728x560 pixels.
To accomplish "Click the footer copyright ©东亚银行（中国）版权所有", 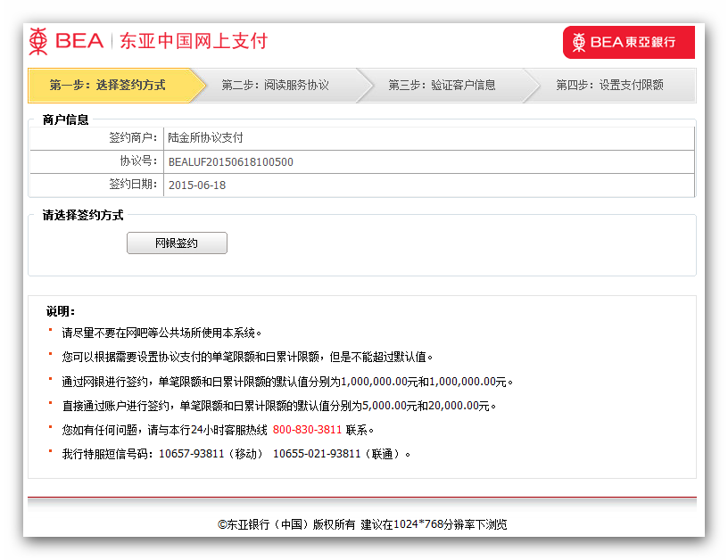I will coord(286,524).
